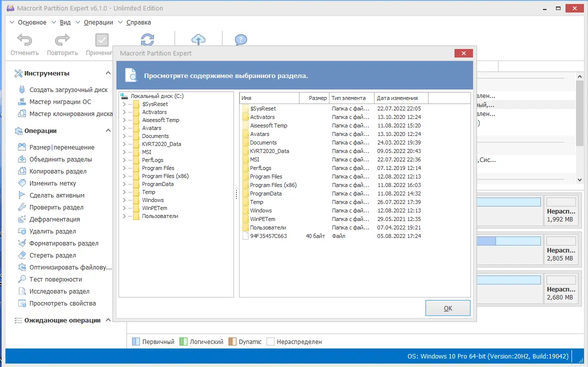Click the Нерасп... 2,805 MB block
This screenshot has height=367, width=588.
click(x=560, y=249)
